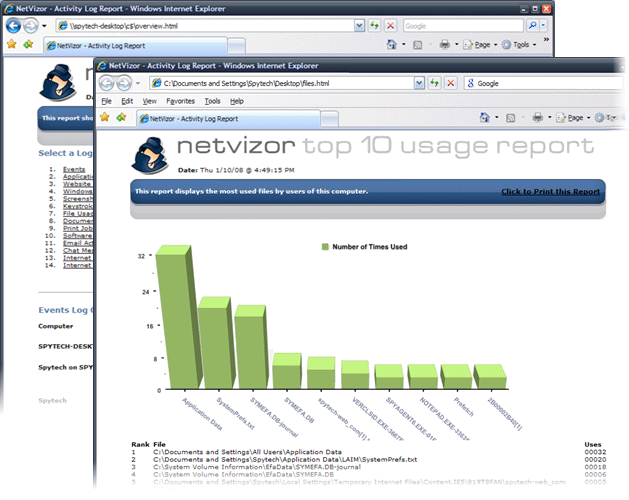Click search magnifier icon in rear window
This screenshot has height=500, width=629.
click(x=532, y=26)
